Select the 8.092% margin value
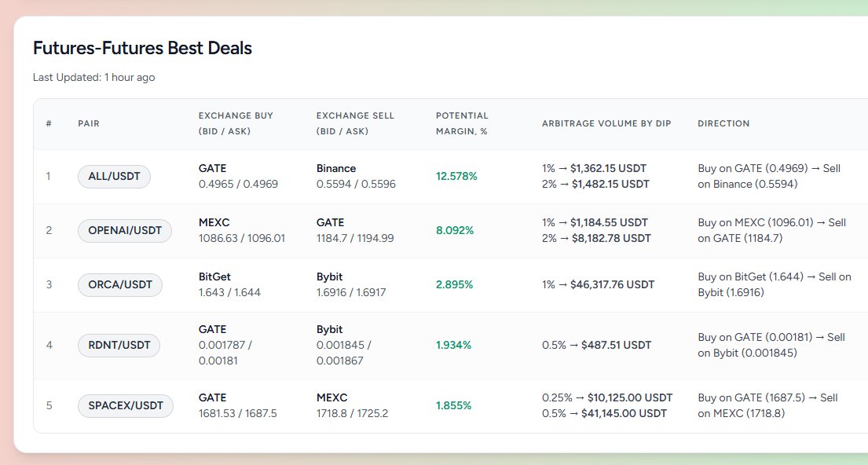868x465 pixels. (455, 231)
